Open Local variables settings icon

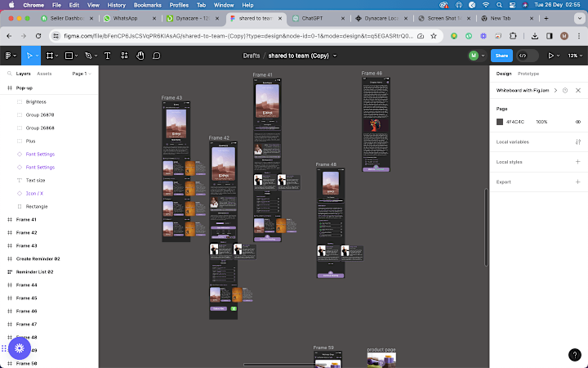click(578, 142)
